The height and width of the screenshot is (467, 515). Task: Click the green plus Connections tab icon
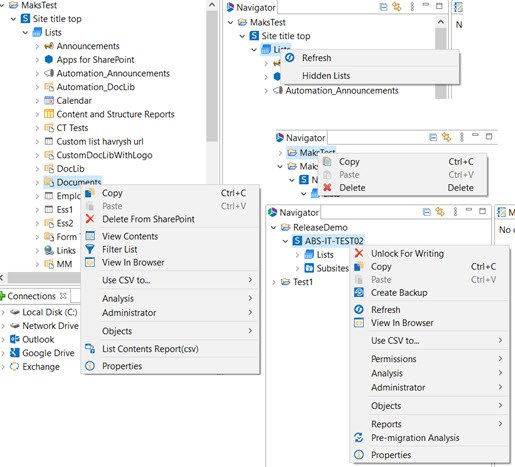pyautogui.click(x=3, y=296)
